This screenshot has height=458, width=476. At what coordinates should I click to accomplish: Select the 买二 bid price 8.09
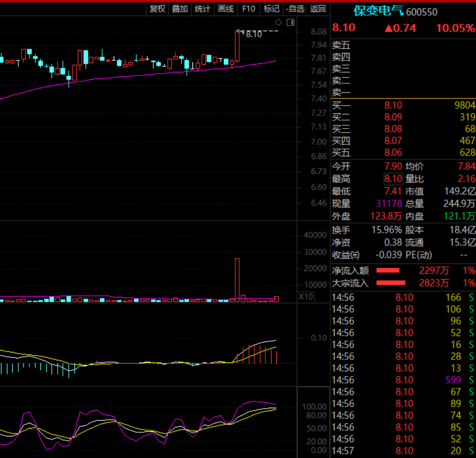[393, 117]
